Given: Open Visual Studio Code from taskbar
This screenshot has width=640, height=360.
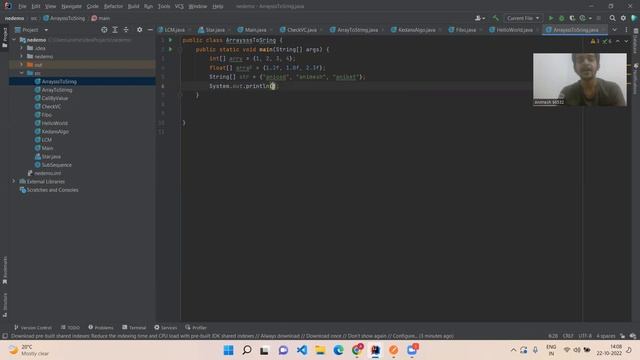Looking at the screenshot, I should pos(302,350).
